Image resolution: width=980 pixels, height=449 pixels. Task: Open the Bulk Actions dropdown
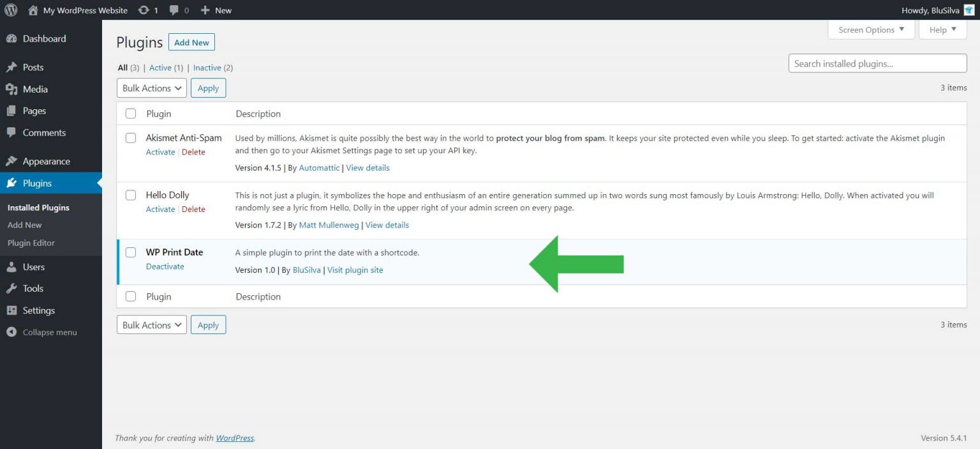[151, 88]
